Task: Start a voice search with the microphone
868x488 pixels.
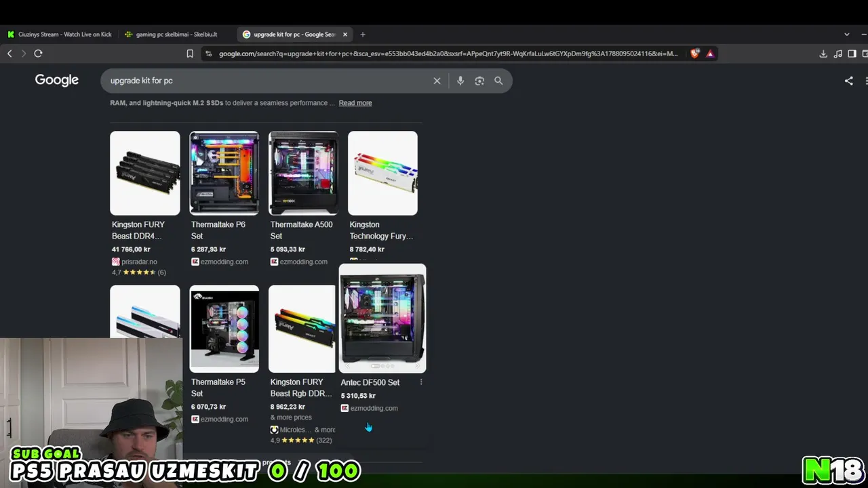Action: click(460, 81)
